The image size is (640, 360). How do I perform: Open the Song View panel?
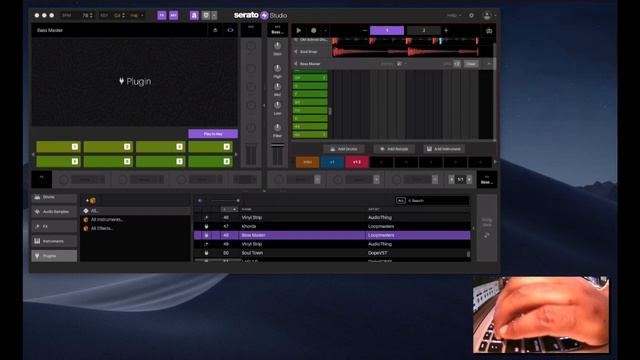[487, 227]
